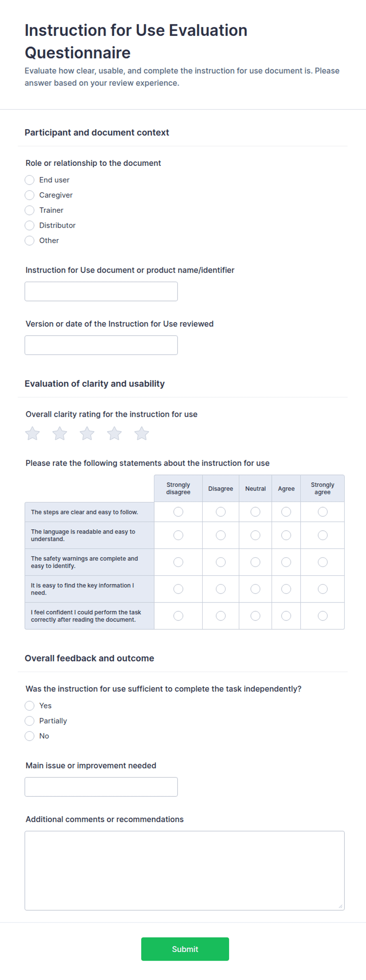Select Trainer as your role
The height and width of the screenshot is (980, 366).
click(x=30, y=210)
